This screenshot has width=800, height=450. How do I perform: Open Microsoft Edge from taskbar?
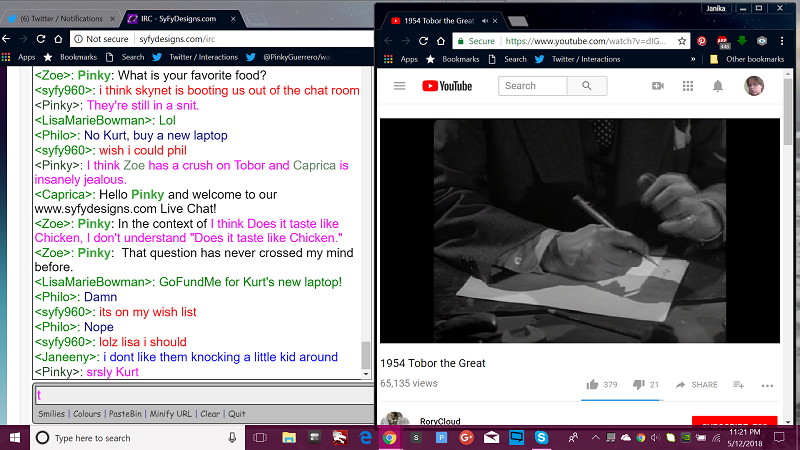point(365,438)
